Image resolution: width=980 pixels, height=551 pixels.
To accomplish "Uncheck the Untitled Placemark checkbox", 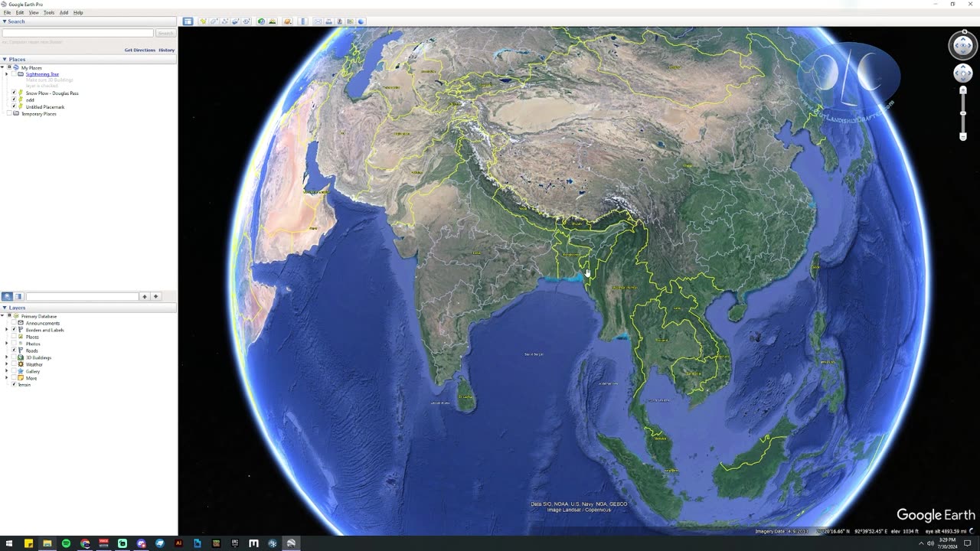I will click(14, 106).
